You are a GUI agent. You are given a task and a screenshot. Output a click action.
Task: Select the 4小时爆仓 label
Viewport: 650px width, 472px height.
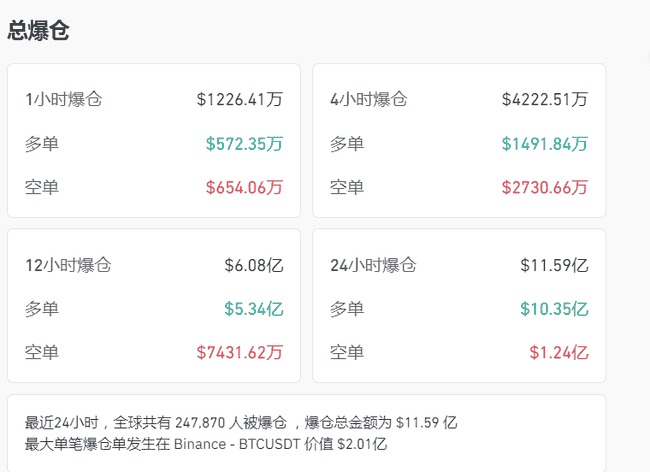point(369,99)
